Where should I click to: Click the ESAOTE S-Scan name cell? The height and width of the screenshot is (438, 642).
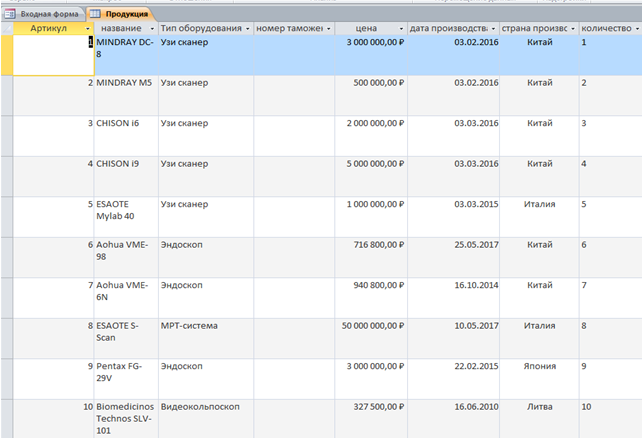126,339
